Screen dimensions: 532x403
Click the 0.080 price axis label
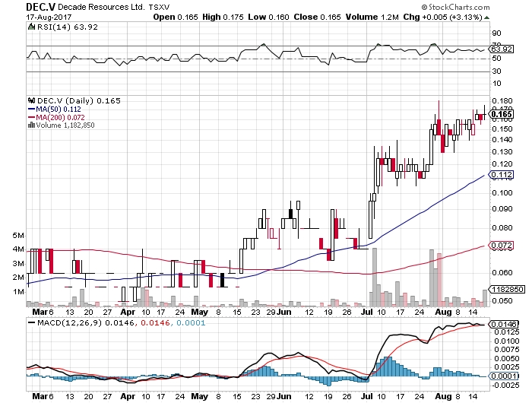[x=502, y=228]
